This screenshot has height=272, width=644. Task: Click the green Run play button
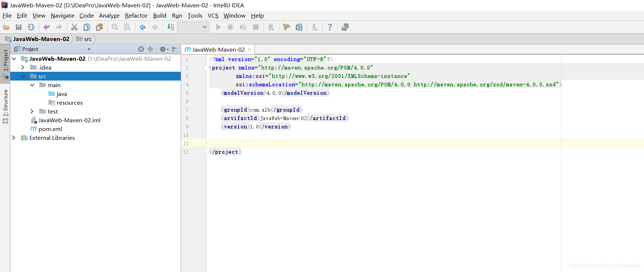tap(218, 27)
